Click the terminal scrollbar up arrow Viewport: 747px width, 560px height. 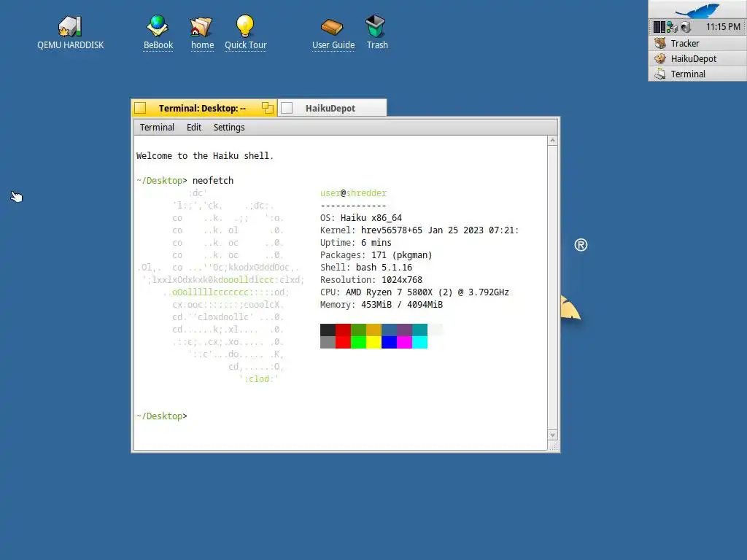[x=552, y=141]
